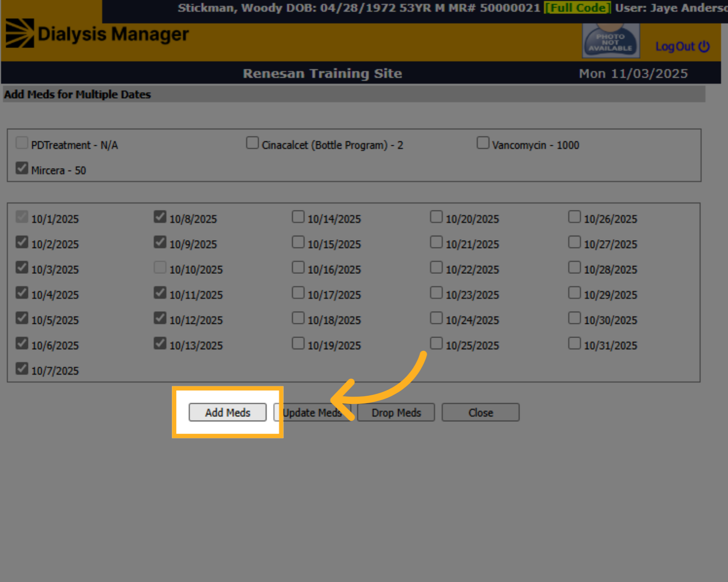The width and height of the screenshot is (728, 582).
Task: Check the 10/26/2025 date box
Action: (574, 216)
